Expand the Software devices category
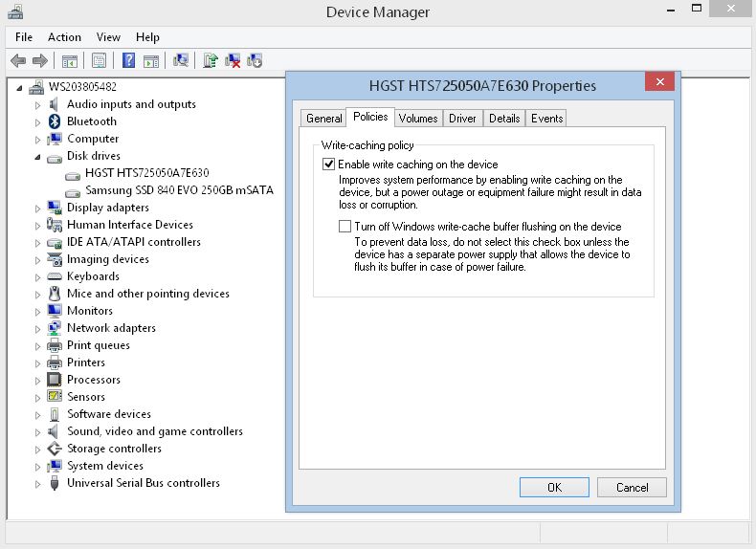Screen dimensions: 756x549 coord(37,415)
